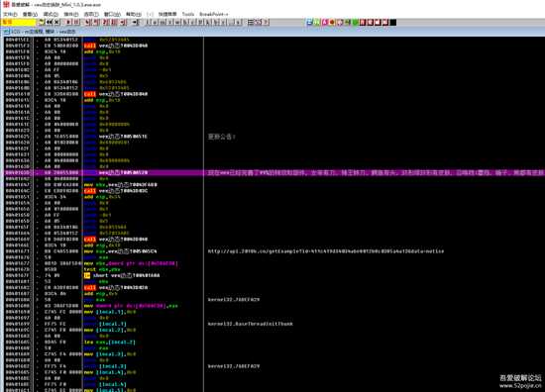Click the black square swatch in toolbar
The height and width of the screenshot is (392, 545).
coord(393,22)
